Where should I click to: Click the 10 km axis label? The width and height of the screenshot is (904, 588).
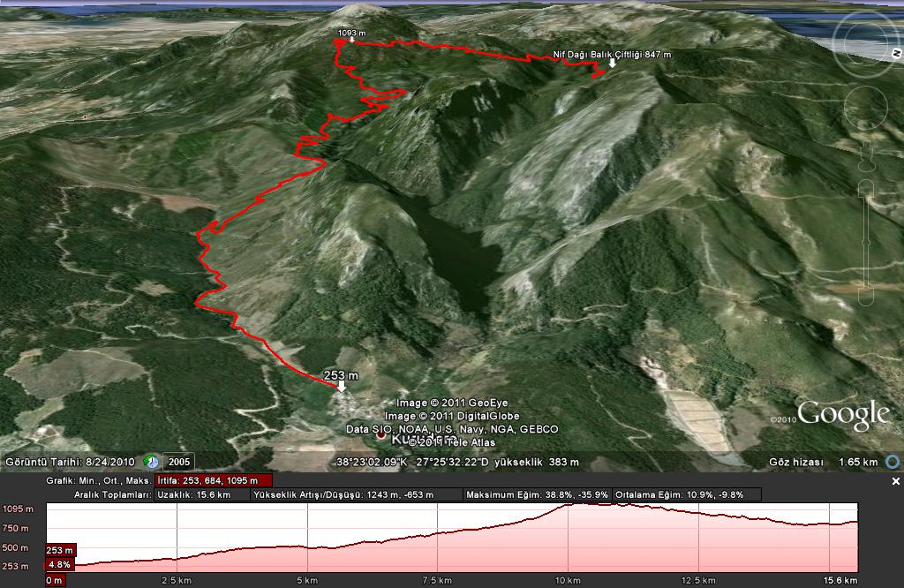[568, 580]
